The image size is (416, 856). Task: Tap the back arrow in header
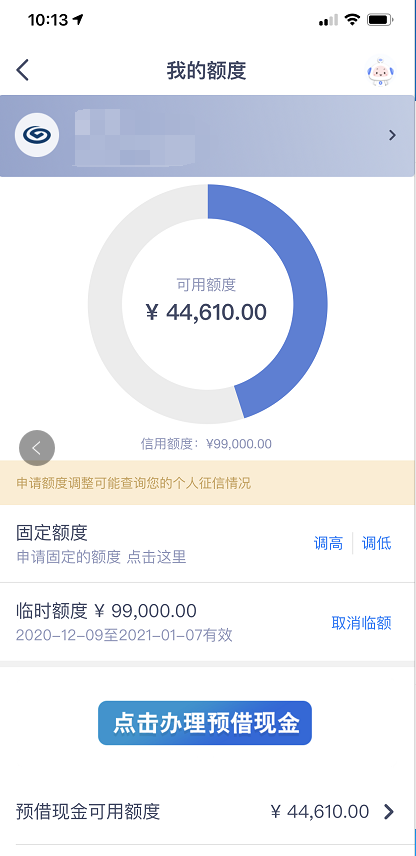(22, 71)
